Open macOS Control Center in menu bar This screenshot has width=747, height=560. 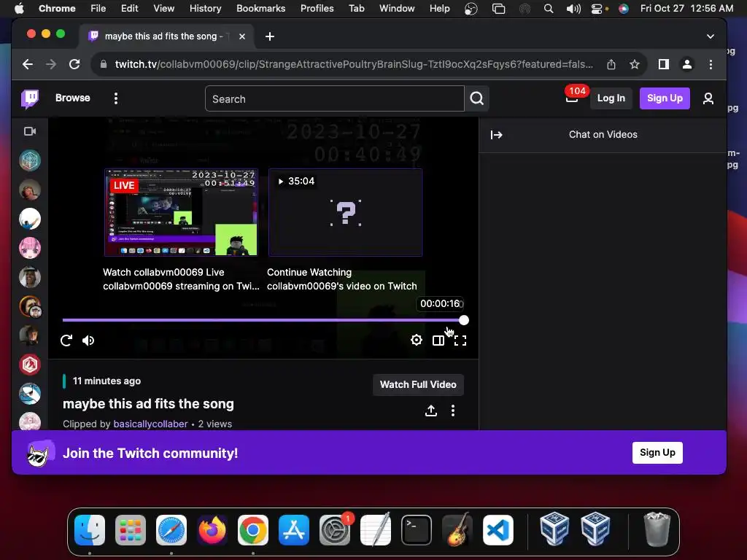597,9
